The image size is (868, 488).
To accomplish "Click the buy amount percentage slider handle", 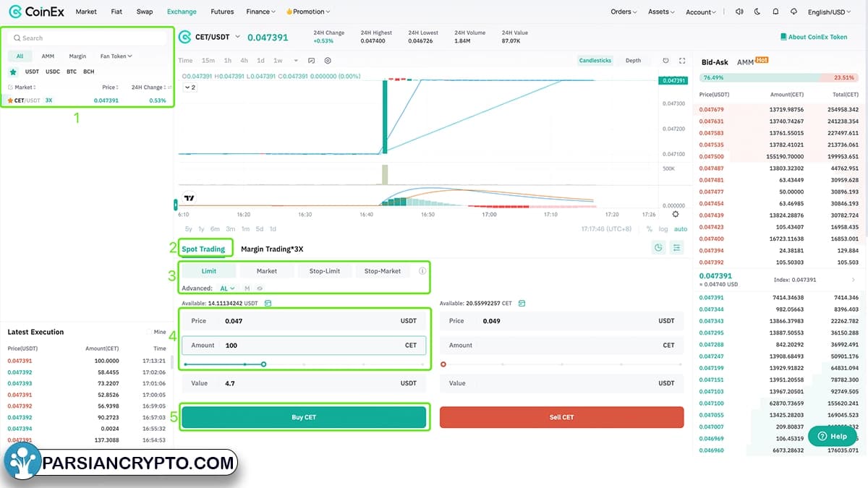I will [263, 364].
